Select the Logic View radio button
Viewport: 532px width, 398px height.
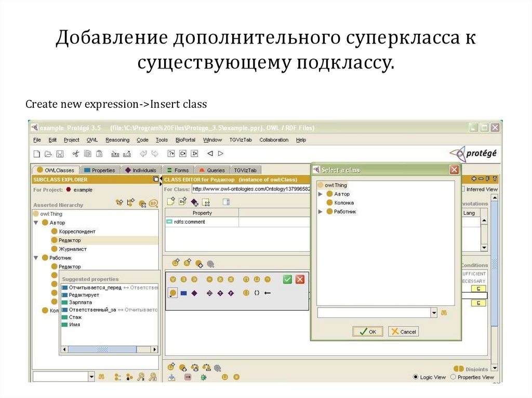click(x=415, y=377)
